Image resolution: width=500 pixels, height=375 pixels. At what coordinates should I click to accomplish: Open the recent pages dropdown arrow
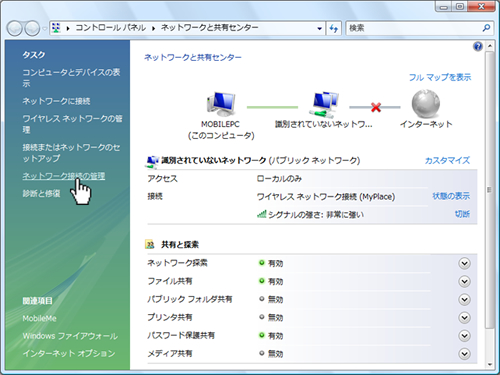pos(45,29)
